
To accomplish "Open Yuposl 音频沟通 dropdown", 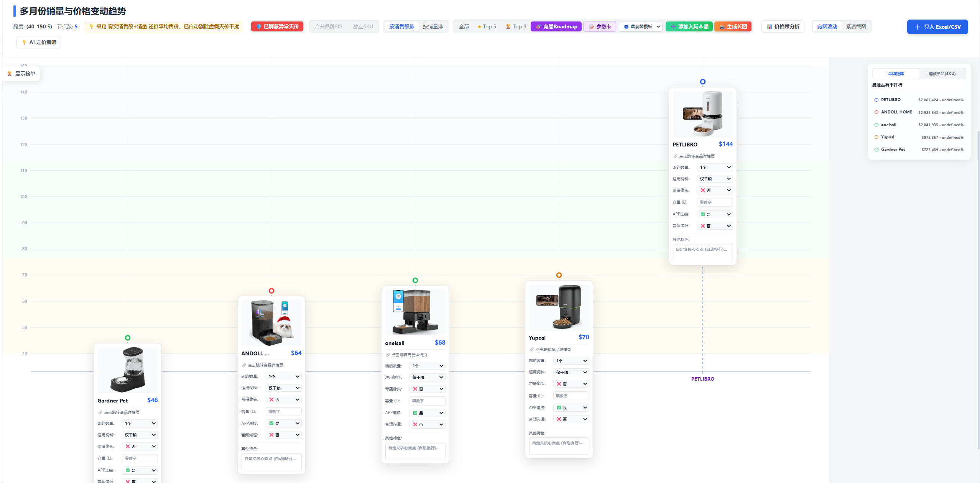I will [x=571, y=419].
